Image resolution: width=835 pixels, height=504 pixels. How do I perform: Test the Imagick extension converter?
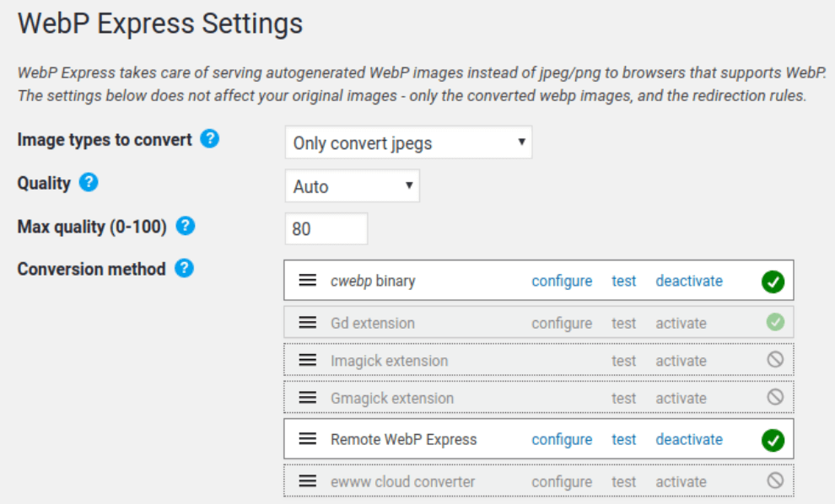(x=624, y=361)
